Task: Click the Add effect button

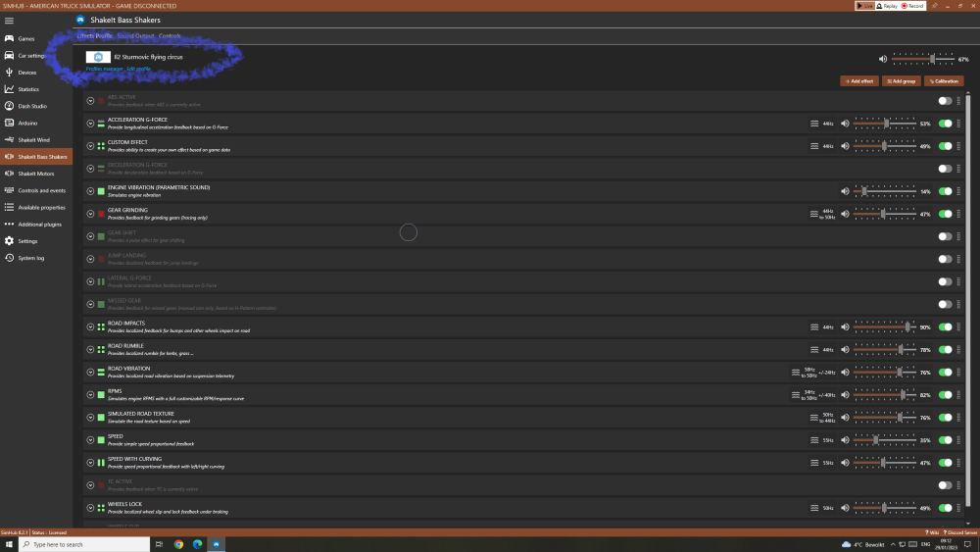Action: [859, 81]
